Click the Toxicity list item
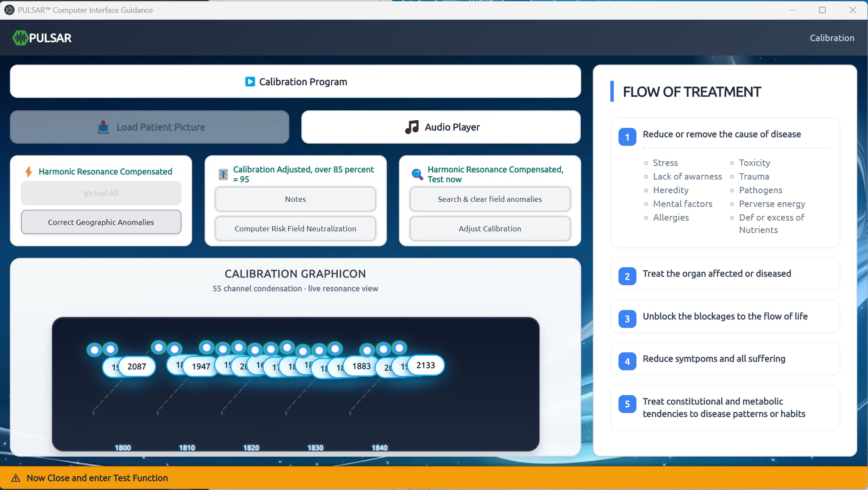This screenshot has height=490, width=868. (x=754, y=163)
